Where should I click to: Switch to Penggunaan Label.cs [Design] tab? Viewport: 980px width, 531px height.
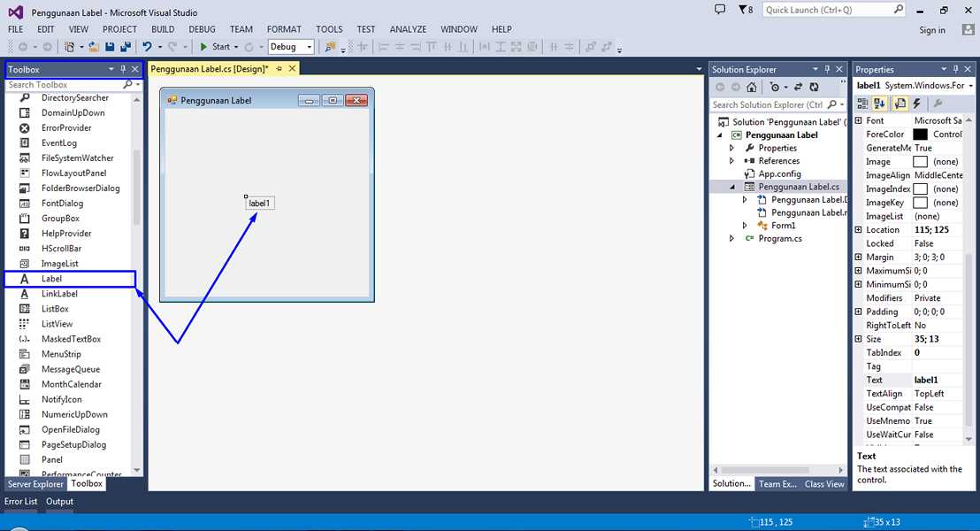tap(210, 69)
